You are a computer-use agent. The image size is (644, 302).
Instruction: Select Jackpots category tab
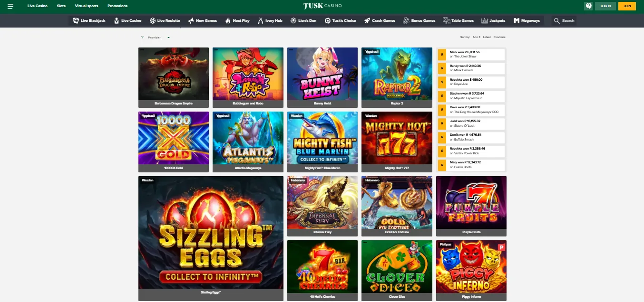[493, 21]
